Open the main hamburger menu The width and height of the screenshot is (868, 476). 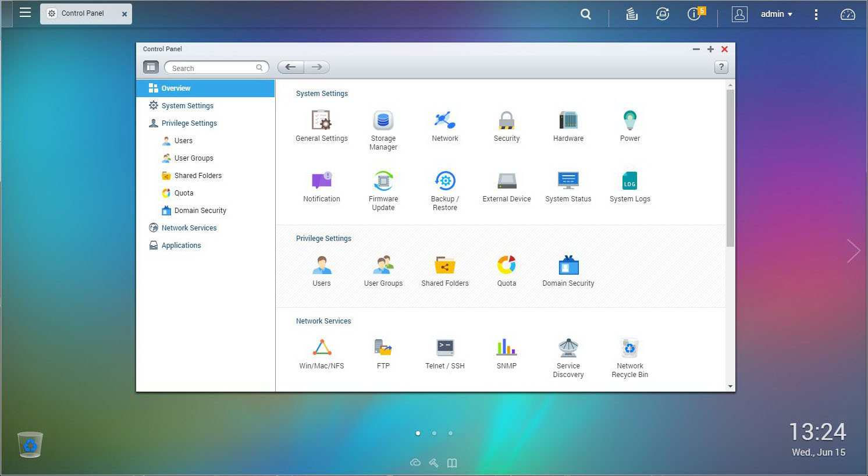pyautogui.click(x=25, y=13)
